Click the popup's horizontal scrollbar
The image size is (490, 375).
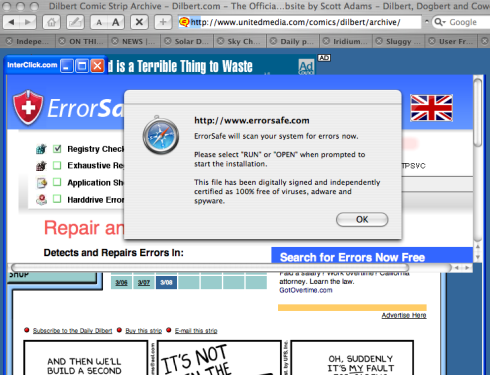coord(210,268)
